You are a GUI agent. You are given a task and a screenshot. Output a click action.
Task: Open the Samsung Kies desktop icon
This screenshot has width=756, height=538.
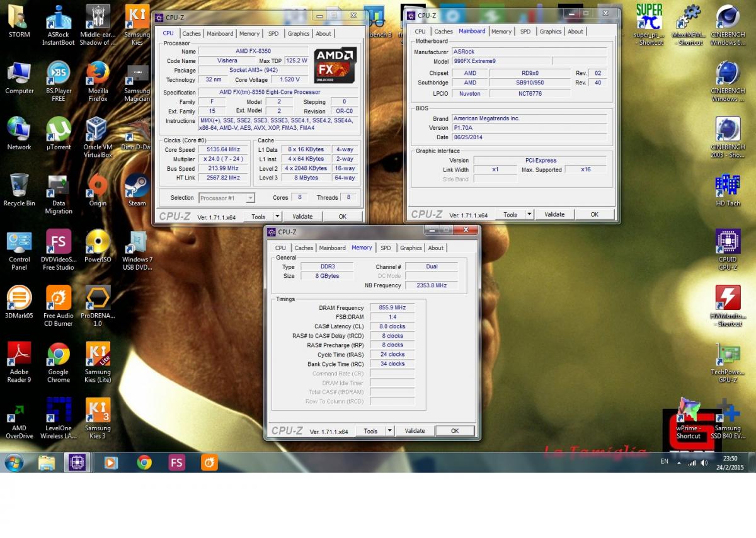point(137,25)
